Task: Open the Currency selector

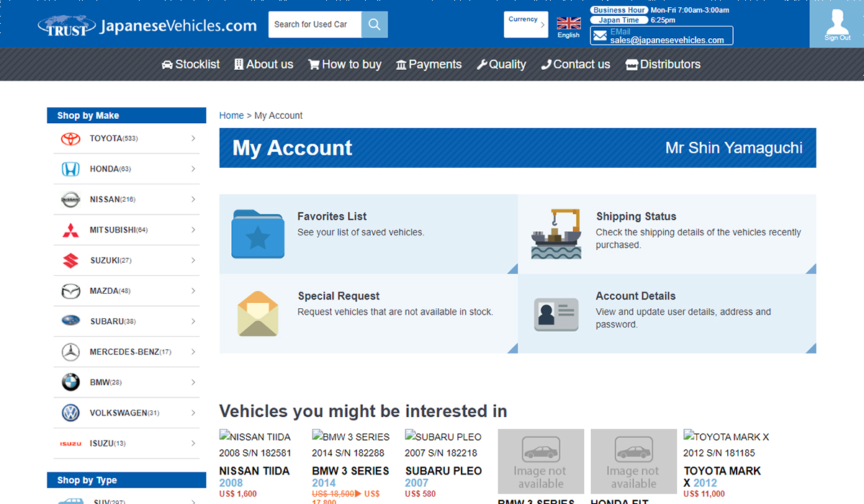Action: (526, 24)
